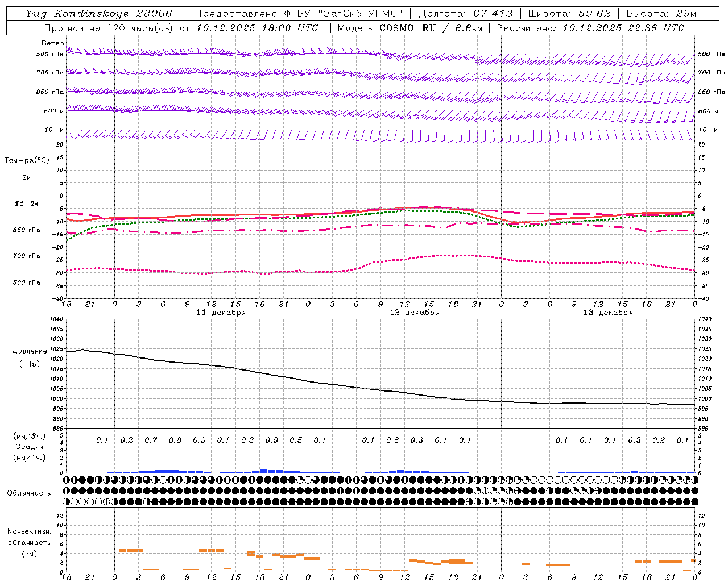This screenshot has height=582, width=728.
Task: Click the 0.8 precipitation value
Action: [x=175, y=440]
